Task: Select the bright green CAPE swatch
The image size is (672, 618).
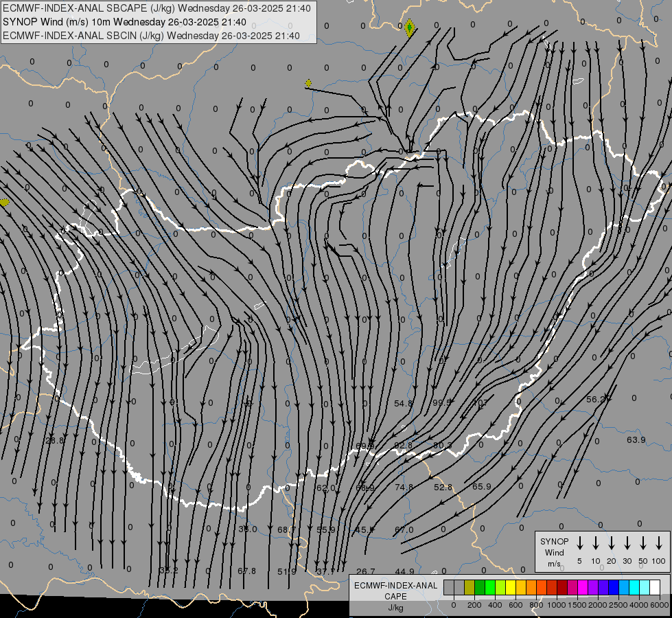Action: (x=490, y=587)
